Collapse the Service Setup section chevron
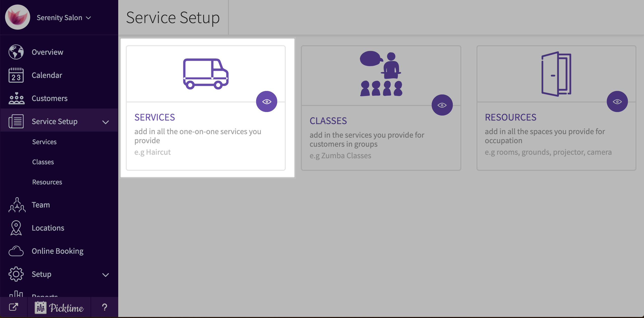 [x=106, y=122]
